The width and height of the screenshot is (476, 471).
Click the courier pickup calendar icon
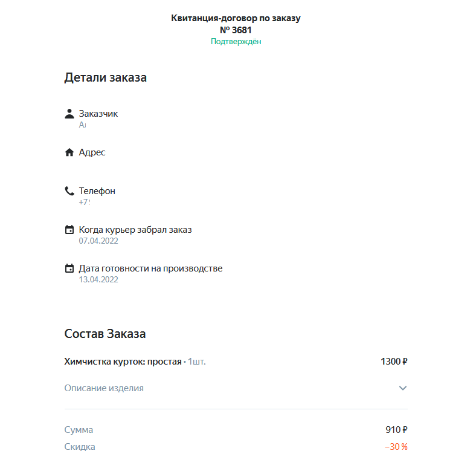[x=69, y=230]
